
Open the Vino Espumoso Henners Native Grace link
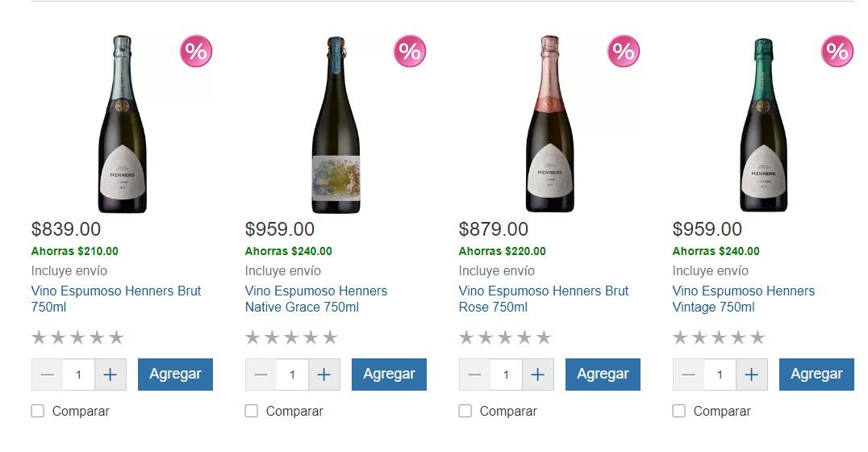(x=315, y=299)
